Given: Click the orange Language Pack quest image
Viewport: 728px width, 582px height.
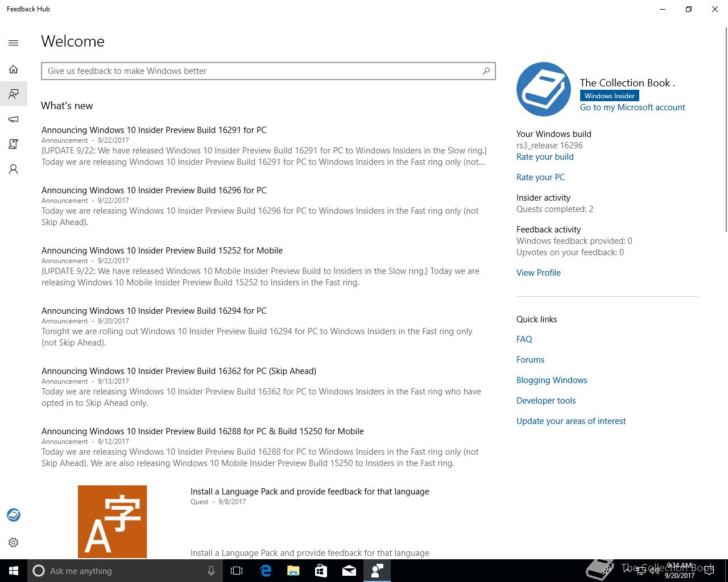Looking at the screenshot, I should pyautogui.click(x=112, y=522).
